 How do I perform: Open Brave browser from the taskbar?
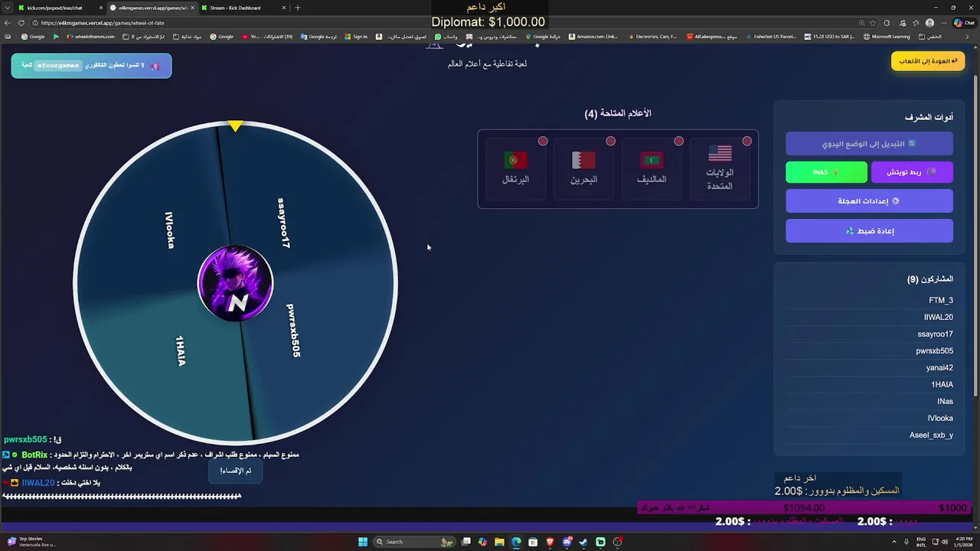(550, 542)
